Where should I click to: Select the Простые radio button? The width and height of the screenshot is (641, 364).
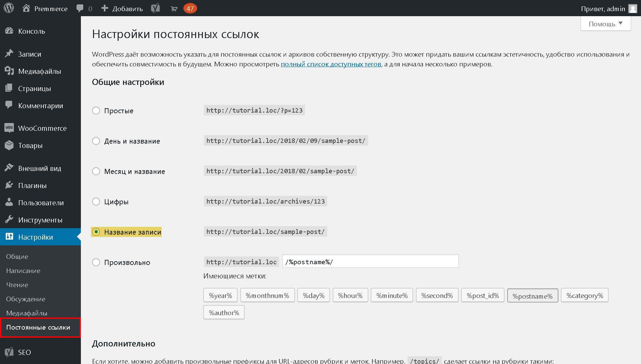[96, 111]
